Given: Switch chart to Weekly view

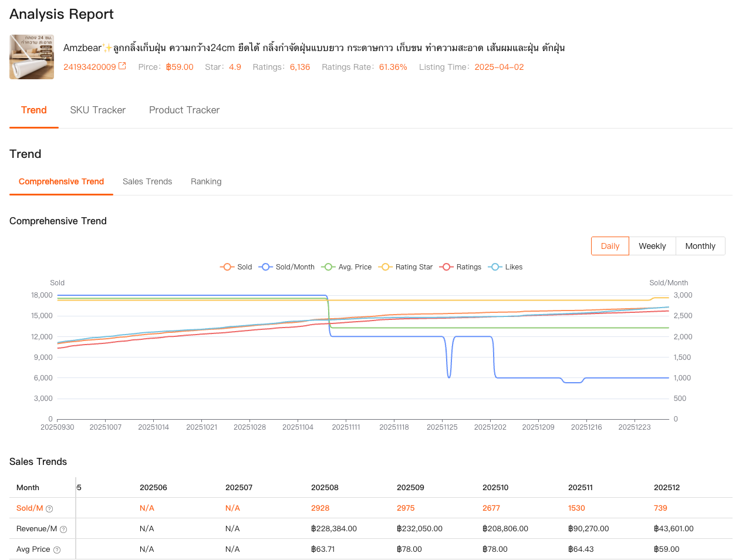Looking at the screenshot, I should point(652,246).
